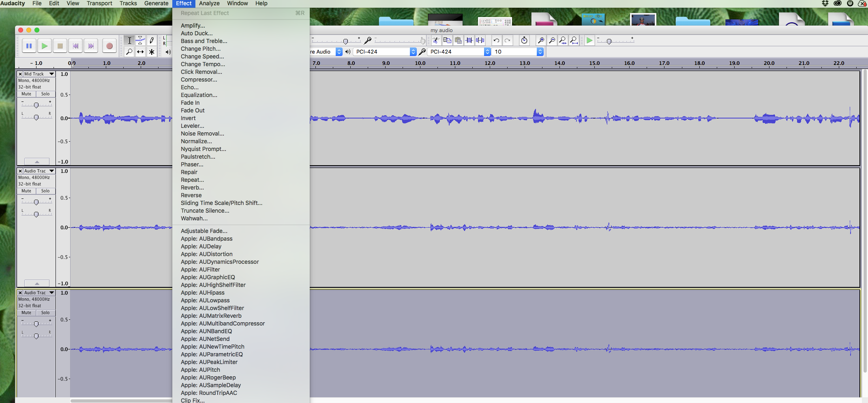Click the Silence audio icon
The image size is (868, 403).
(x=480, y=40)
